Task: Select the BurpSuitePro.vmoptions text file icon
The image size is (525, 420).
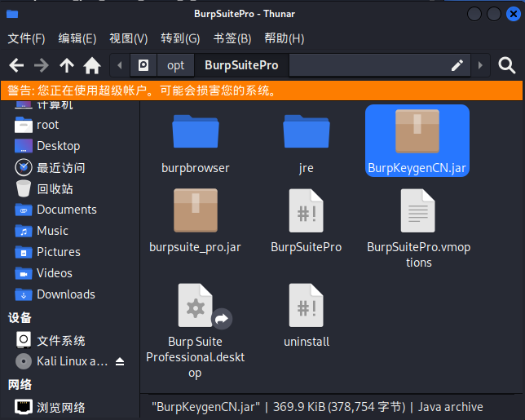Action: [418, 210]
